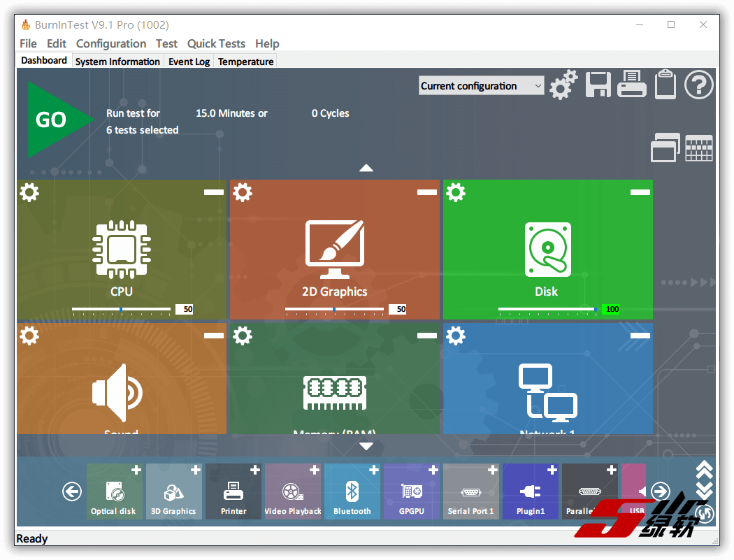Image resolution: width=734 pixels, height=560 pixels.
Task: Remove Sound test with minus button
Action: click(214, 336)
